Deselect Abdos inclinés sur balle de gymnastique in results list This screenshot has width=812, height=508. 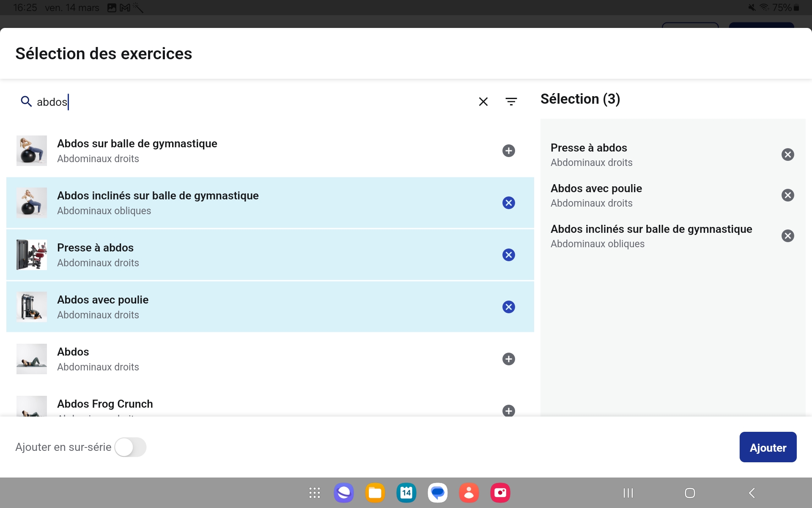509,203
